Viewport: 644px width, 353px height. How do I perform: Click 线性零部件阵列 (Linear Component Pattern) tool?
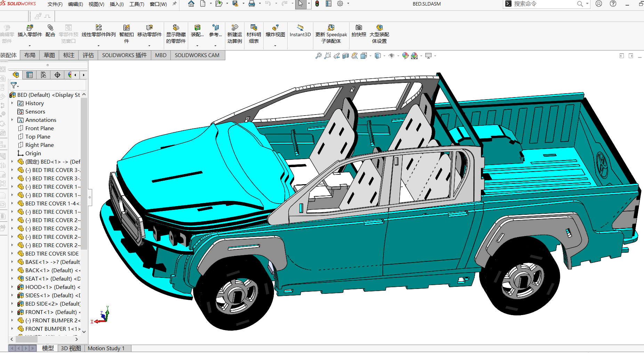(99, 31)
